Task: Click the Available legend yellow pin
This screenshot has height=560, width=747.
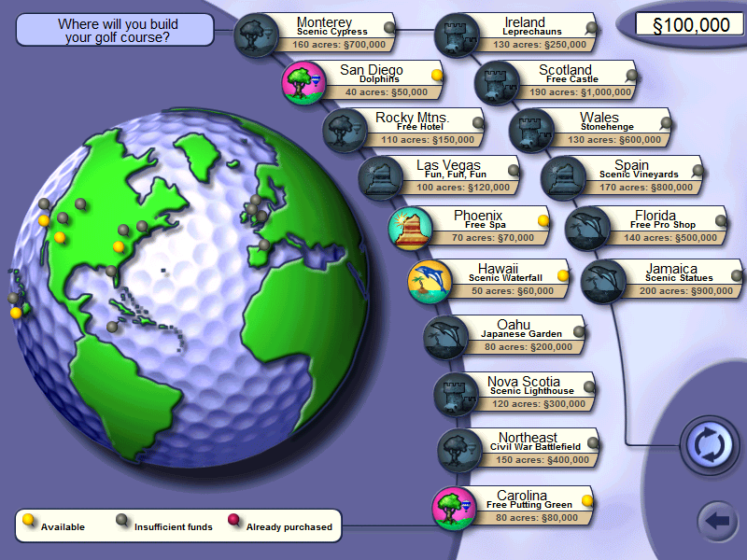Action: (28, 520)
